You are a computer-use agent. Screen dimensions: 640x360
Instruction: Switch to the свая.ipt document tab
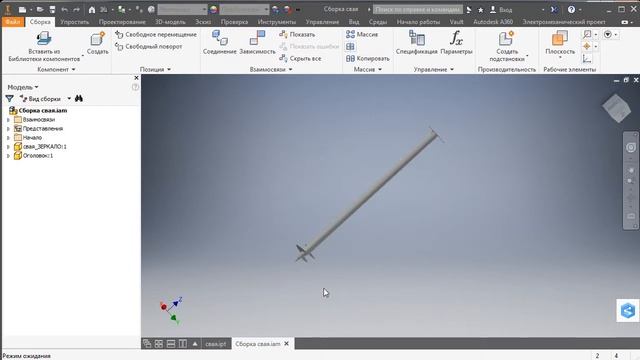(x=216, y=344)
